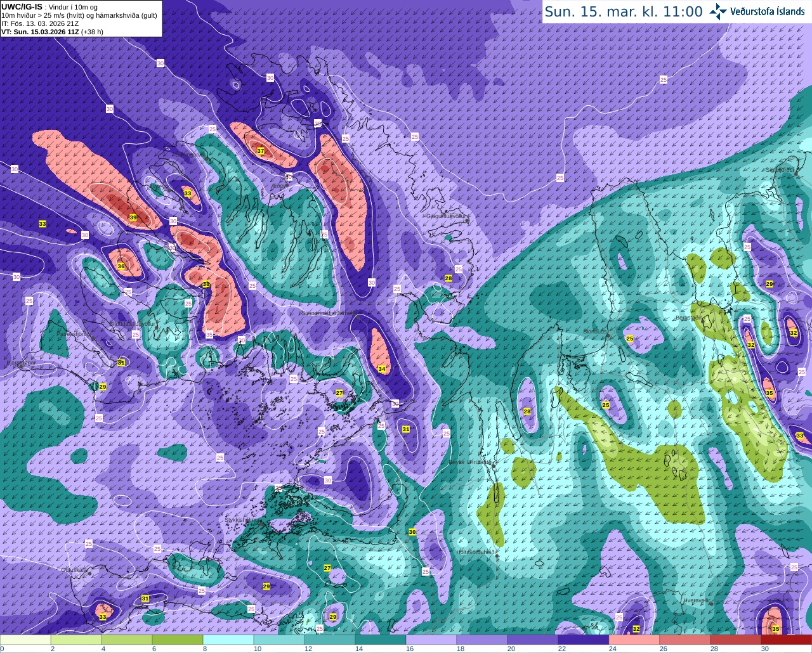The height and width of the screenshot is (653, 812).
Task: Select the teal legend swatch between 12 and 14
Action: [330, 640]
